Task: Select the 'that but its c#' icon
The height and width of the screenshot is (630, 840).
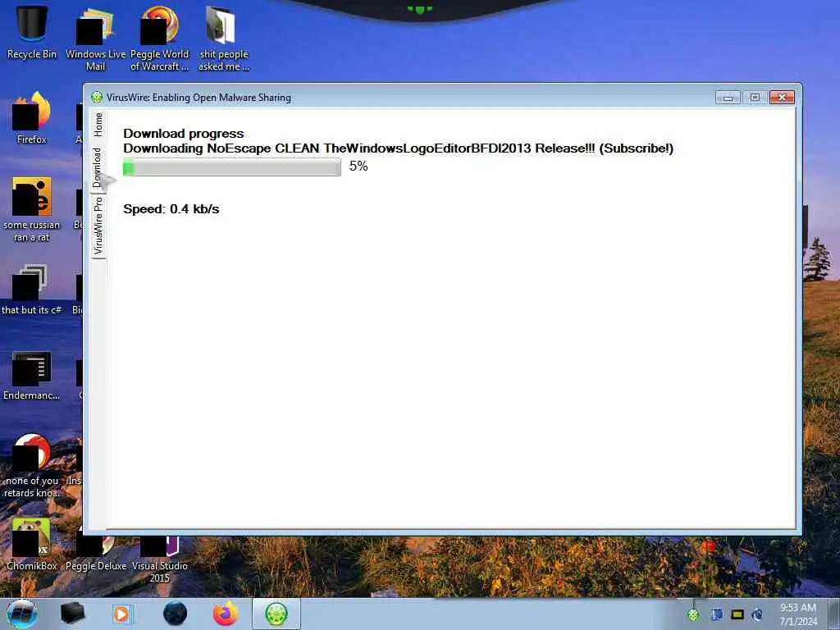Action: [x=32, y=290]
